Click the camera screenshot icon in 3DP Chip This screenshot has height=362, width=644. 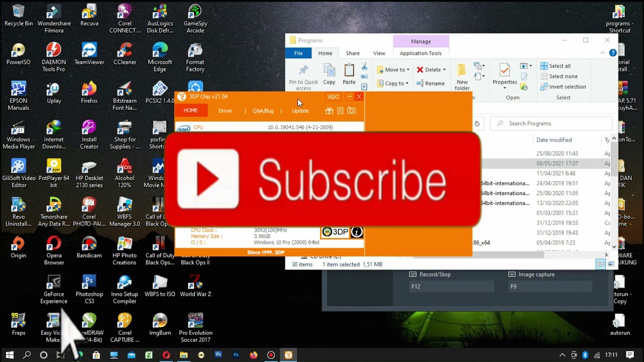point(352,111)
